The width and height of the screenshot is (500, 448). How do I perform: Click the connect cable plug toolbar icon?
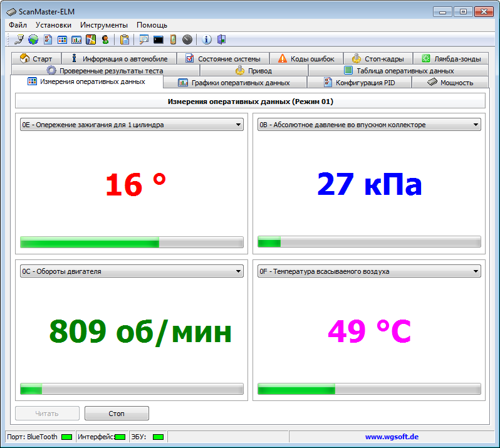[19, 39]
